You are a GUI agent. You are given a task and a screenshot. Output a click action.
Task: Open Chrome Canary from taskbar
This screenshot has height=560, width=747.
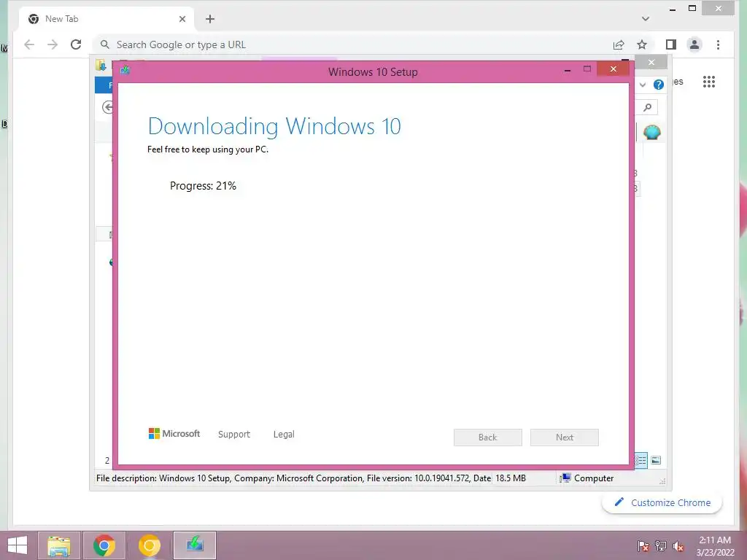pyautogui.click(x=149, y=545)
